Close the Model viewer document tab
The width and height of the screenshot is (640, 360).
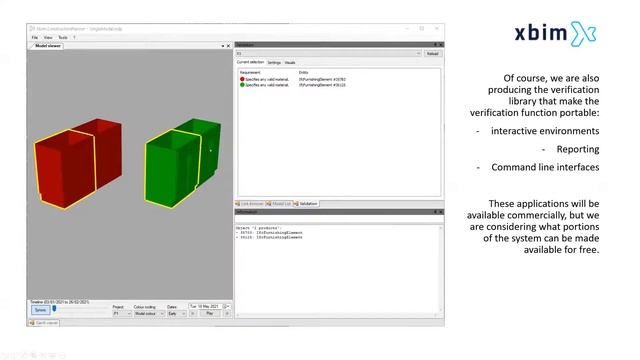coord(228,46)
